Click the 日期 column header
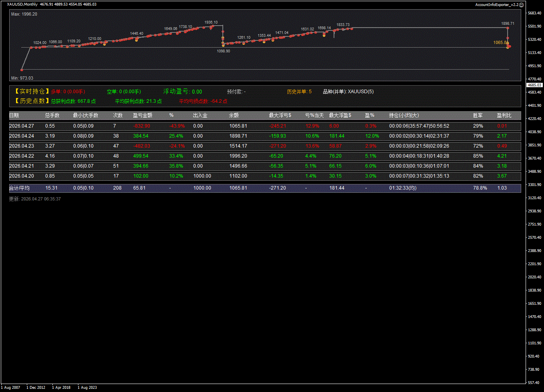544x392 pixels. click(14, 116)
